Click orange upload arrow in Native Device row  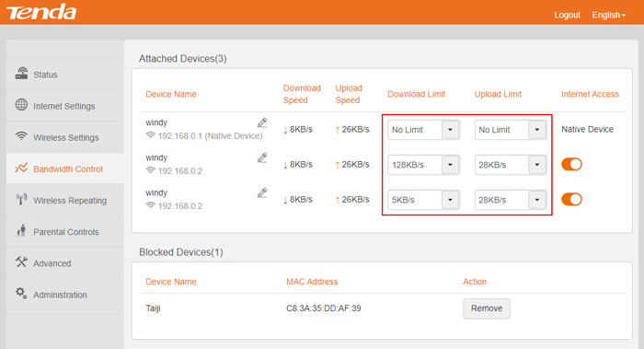tap(338, 130)
